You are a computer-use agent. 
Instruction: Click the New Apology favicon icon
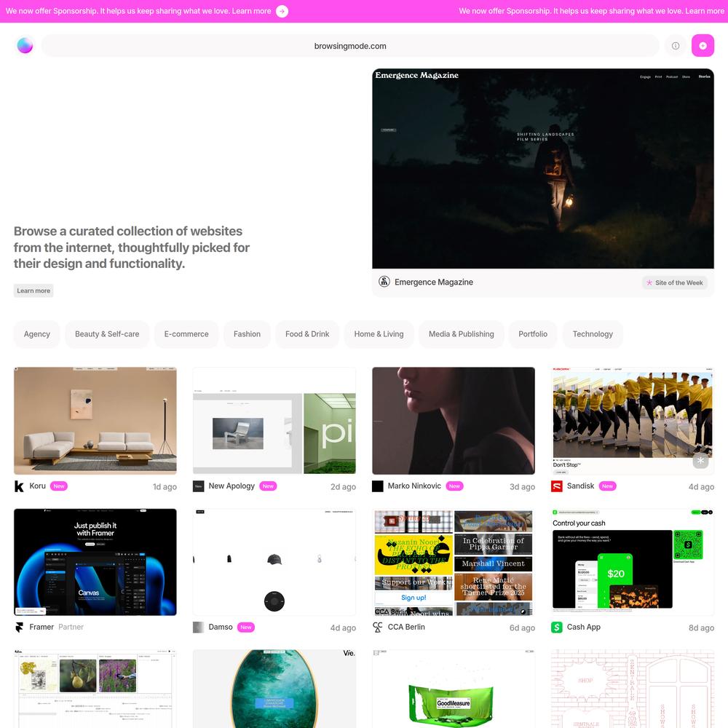[198, 486]
